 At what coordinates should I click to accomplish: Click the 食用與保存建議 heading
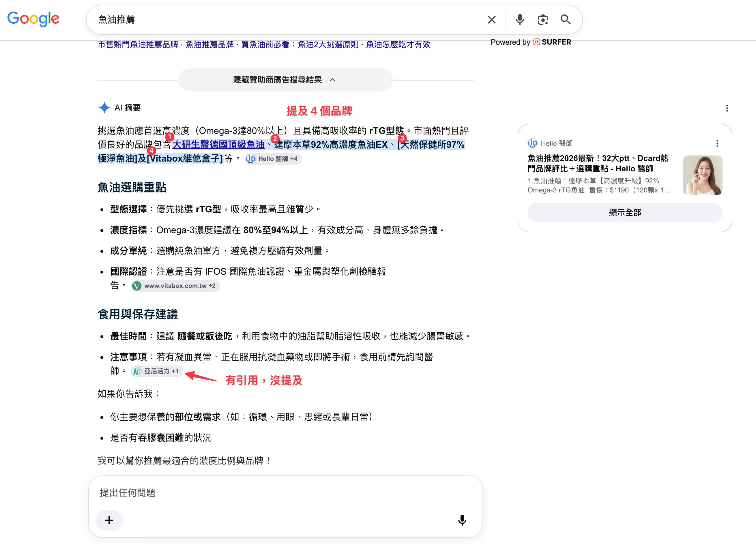138,314
